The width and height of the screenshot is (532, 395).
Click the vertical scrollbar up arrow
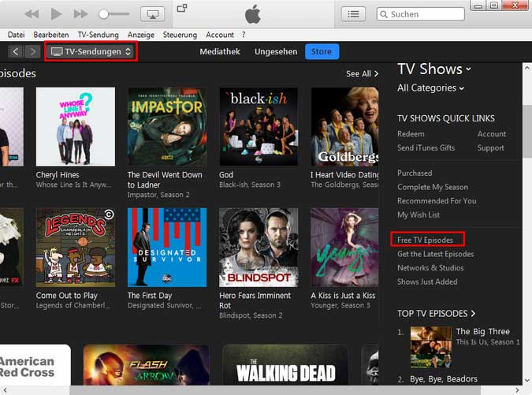tap(527, 68)
